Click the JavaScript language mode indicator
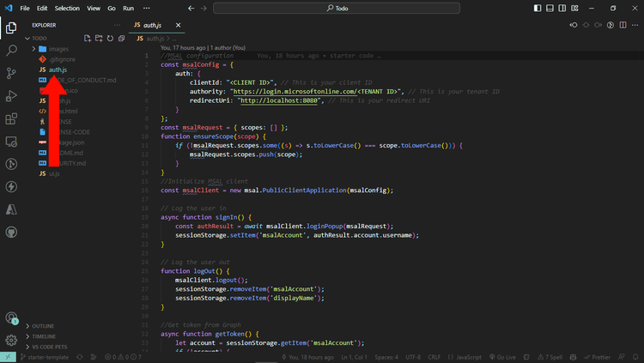The height and width of the screenshot is (363, 644). [468, 357]
